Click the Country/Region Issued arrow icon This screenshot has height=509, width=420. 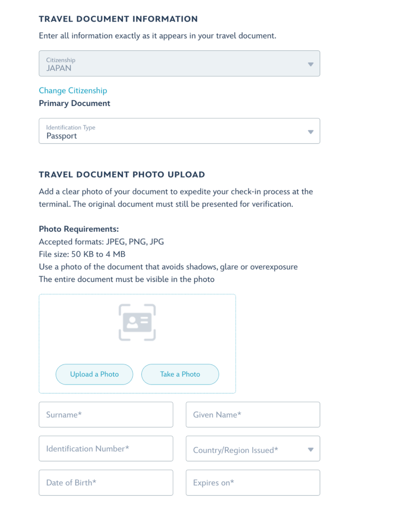tap(311, 449)
